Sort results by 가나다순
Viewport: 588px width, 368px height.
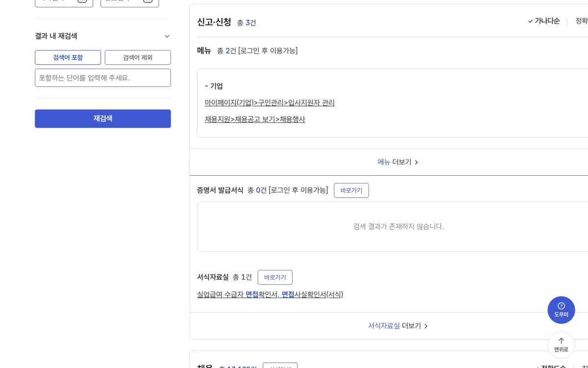pyautogui.click(x=547, y=21)
